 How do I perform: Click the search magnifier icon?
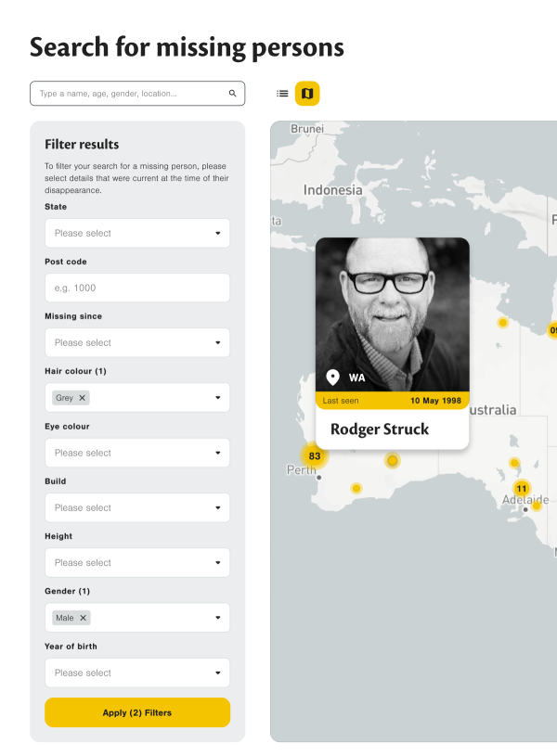(233, 94)
